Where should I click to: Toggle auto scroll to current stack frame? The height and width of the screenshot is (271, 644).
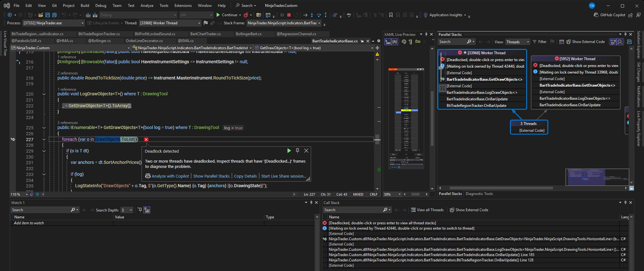[613, 42]
